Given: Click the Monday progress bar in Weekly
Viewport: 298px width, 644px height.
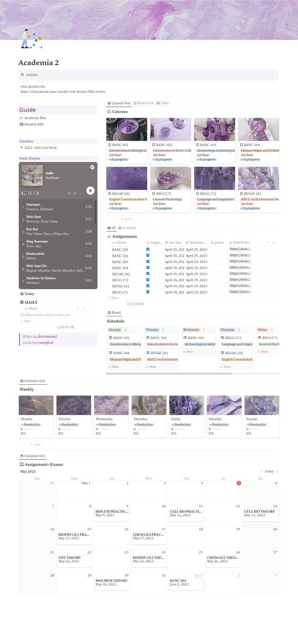Looking at the screenshot, I should click(x=28, y=429).
